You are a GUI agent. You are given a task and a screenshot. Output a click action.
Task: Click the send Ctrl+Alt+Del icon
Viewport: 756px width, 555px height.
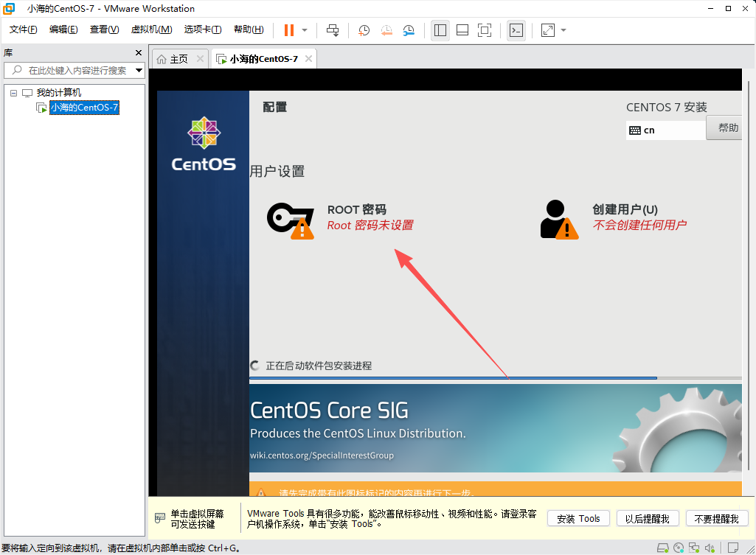pos(333,30)
